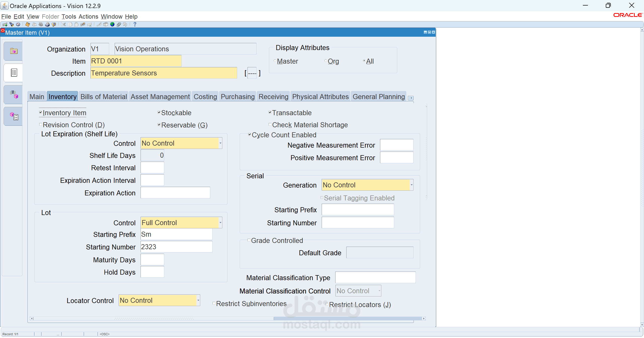Click the Folder Tools toolbar icon

125,24
